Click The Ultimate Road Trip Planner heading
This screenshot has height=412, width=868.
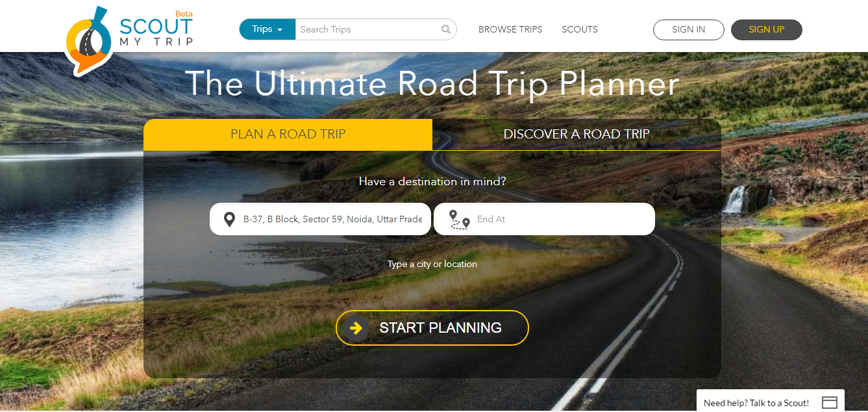click(432, 83)
